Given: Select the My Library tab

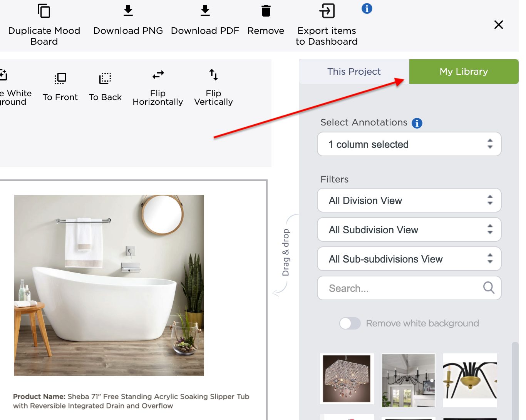Looking at the screenshot, I should (x=464, y=72).
